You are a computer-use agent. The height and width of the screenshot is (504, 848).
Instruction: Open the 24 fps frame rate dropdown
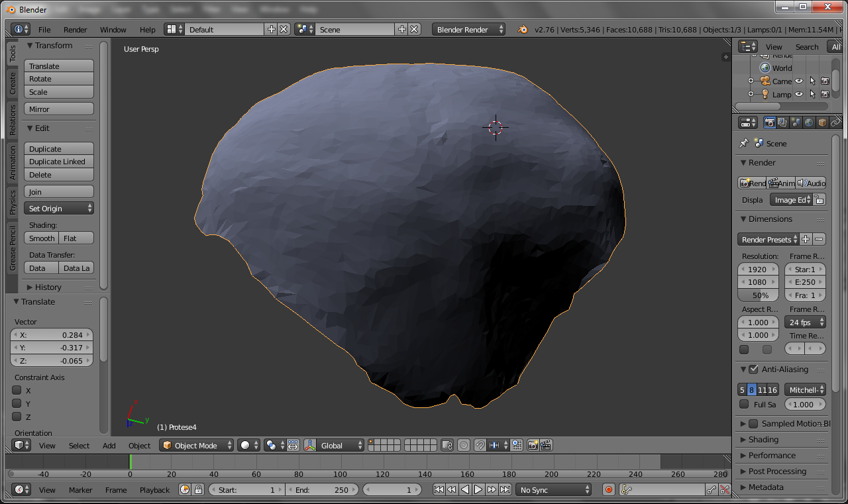(805, 322)
